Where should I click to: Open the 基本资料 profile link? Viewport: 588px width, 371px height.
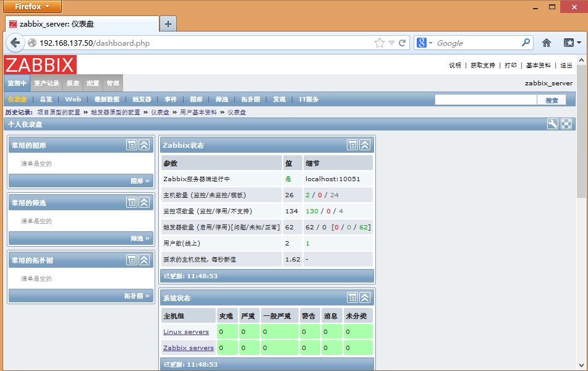538,66
